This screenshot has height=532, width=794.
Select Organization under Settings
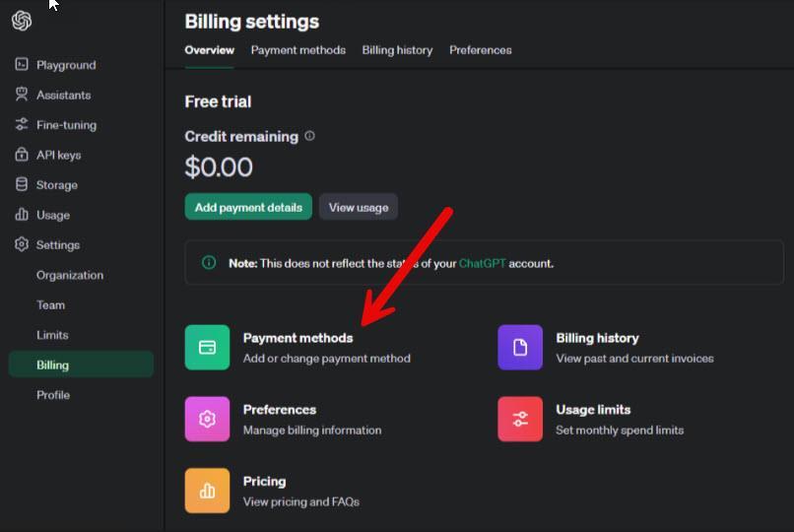coord(70,275)
